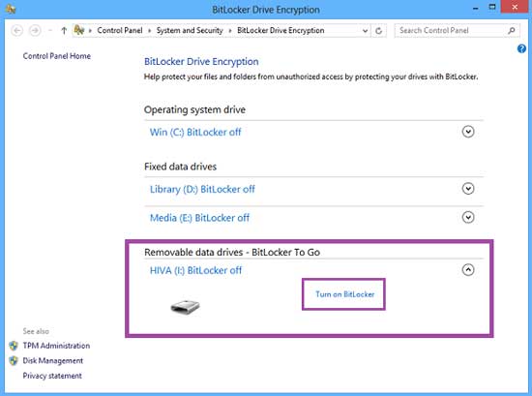Expand the Win (C:) drive options
Image resolution: width=532 pixels, height=396 pixels.
pos(468,132)
